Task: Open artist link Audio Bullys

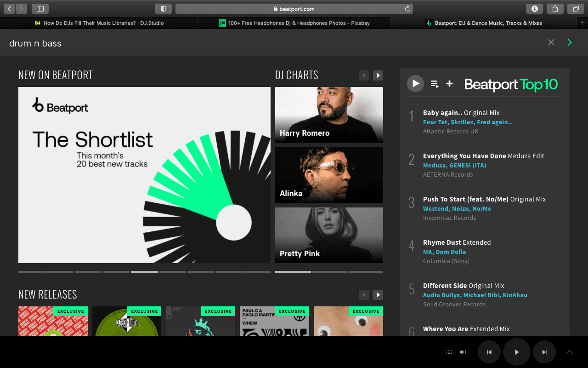Action: [441, 295]
